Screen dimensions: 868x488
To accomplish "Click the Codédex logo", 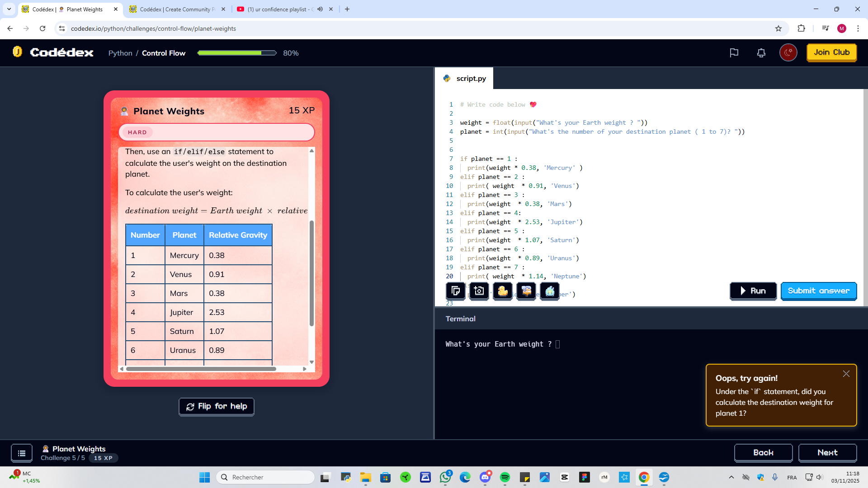I will pyautogui.click(x=53, y=52).
